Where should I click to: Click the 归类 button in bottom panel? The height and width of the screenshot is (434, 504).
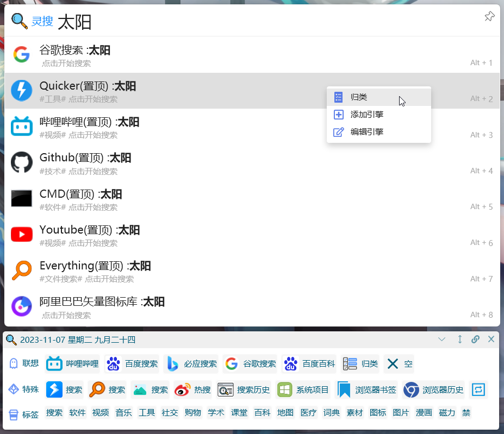[360, 364]
